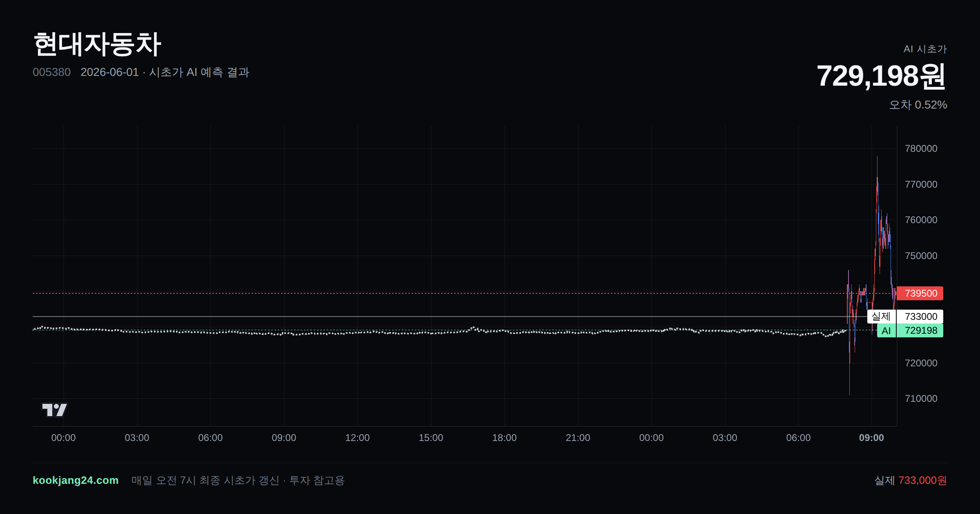Screen dimensions: 980x514
Task: Click the 매일 오전 7시 최종 시초가 갱신 notice
Action: coord(238,480)
